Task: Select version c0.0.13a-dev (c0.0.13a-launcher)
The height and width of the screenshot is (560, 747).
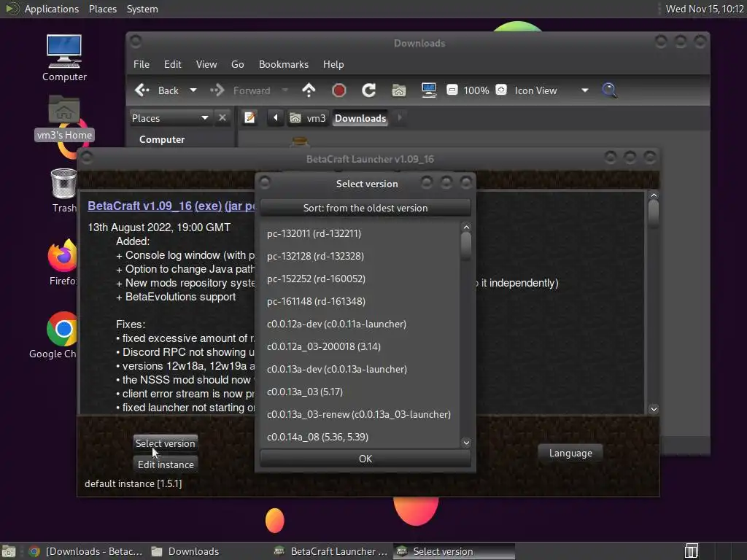Action: [x=360, y=369]
